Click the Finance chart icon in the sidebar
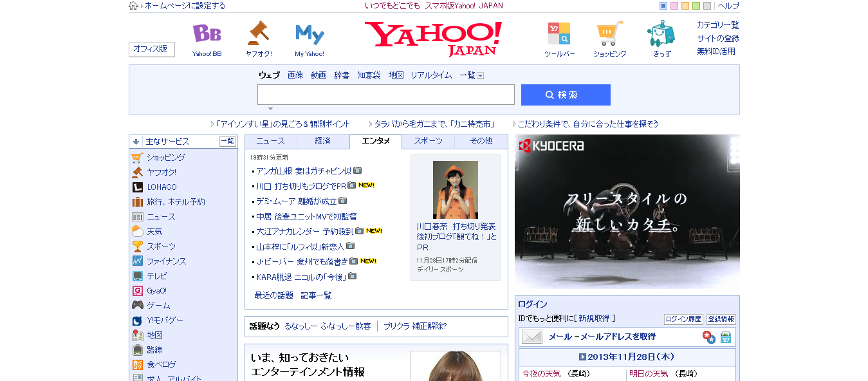 pyautogui.click(x=137, y=261)
